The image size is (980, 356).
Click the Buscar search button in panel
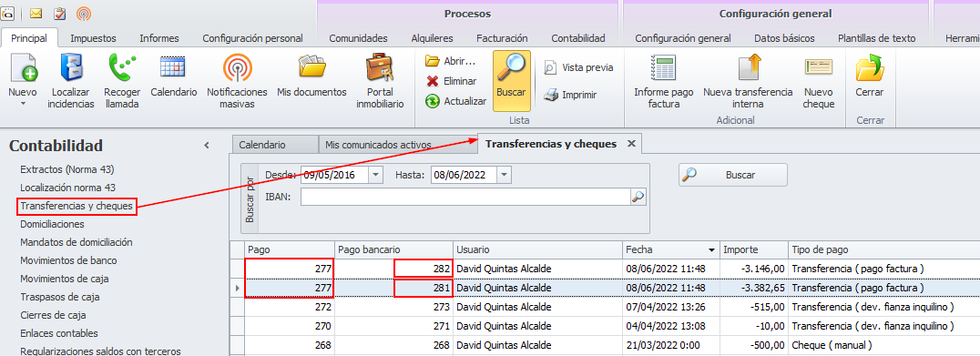732,175
